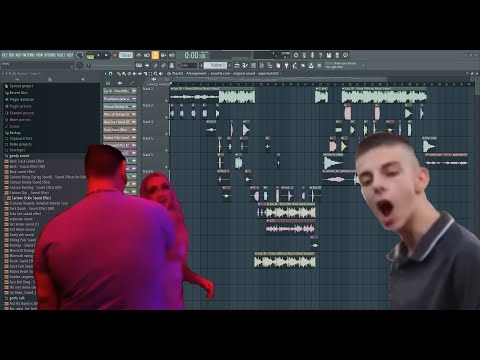Open the PATTERNS menu
The height and width of the screenshot is (360, 480).
tap(29, 55)
